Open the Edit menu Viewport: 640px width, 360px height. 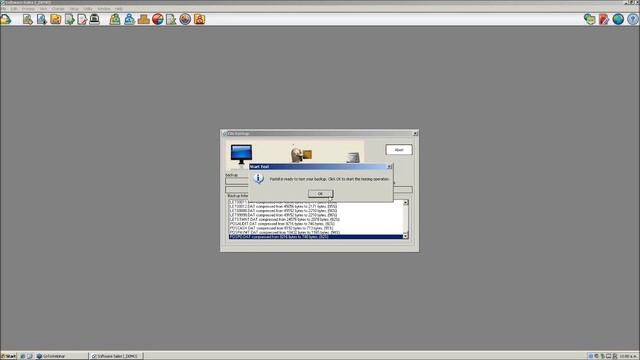(x=14, y=9)
